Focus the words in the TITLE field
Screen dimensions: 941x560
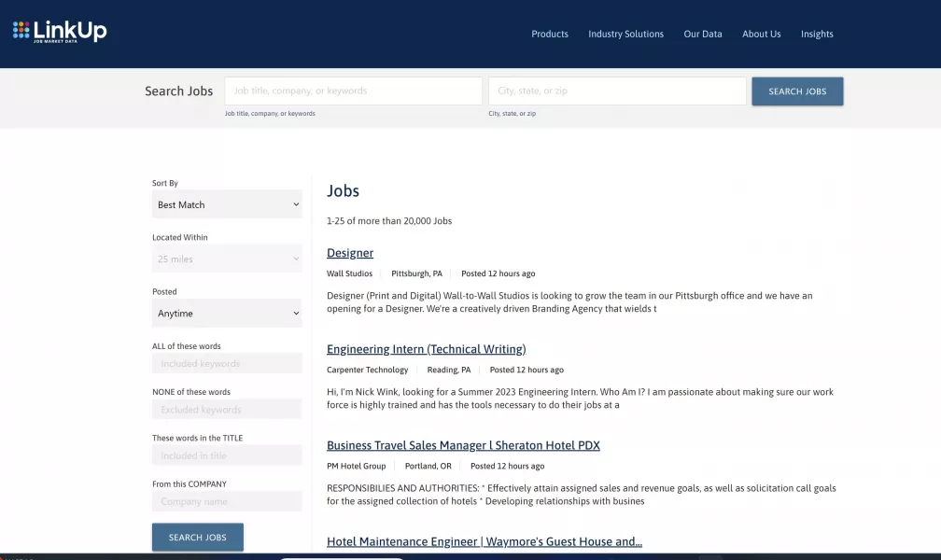click(227, 455)
